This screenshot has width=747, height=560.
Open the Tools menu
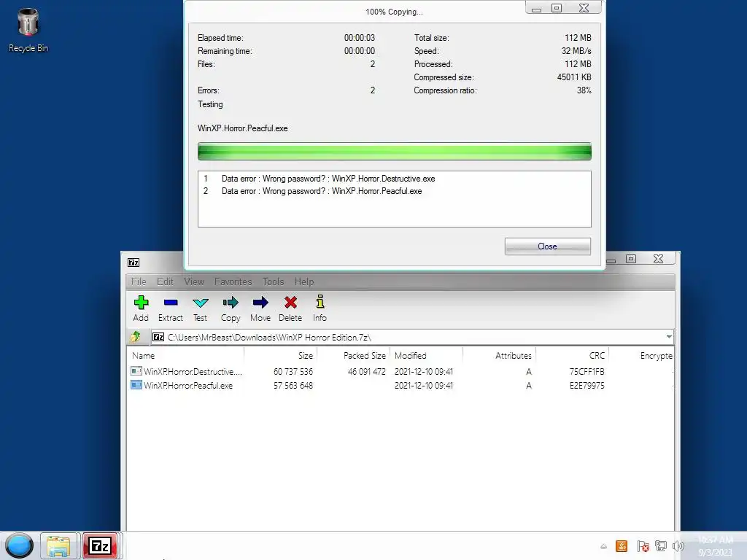(273, 281)
